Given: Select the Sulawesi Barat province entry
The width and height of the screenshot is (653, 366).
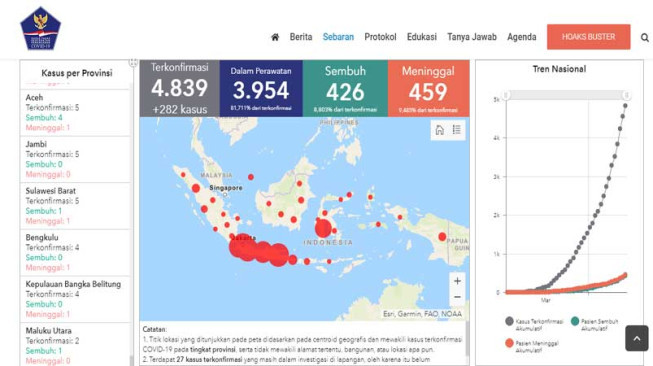Looking at the screenshot, I should 75,206.
